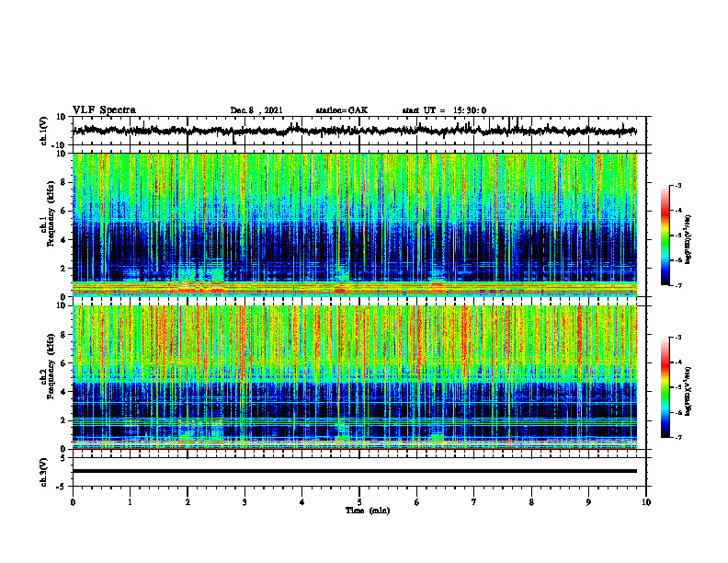Click time axis tick label "4"
728x563 pixels.
click(302, 502)
